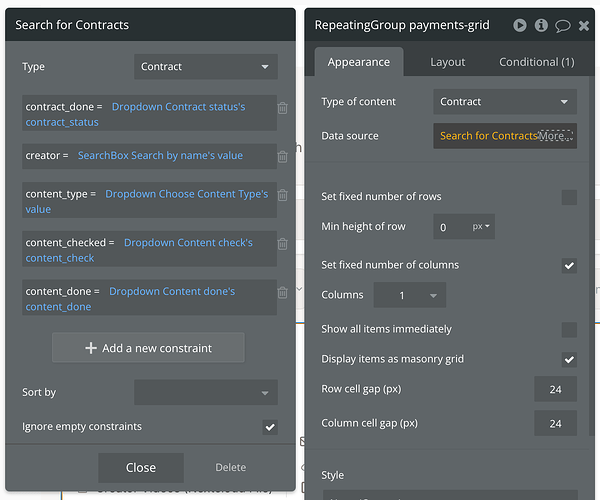Open the comments speech bubble icon
Screen dimensions: 600x500
[563, 25]
